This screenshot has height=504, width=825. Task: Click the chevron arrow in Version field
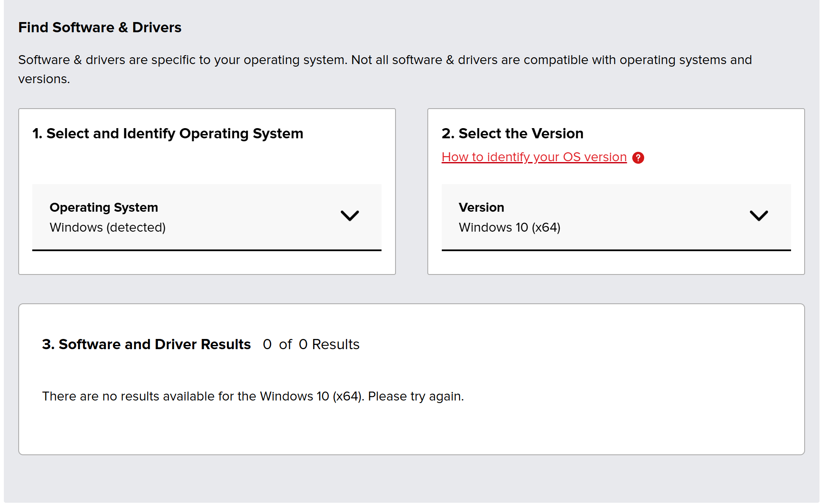point(759,216)
